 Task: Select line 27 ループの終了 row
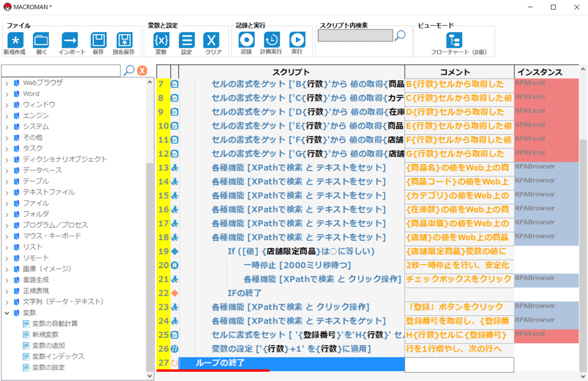pyautogui.click(x=292, y=363)
